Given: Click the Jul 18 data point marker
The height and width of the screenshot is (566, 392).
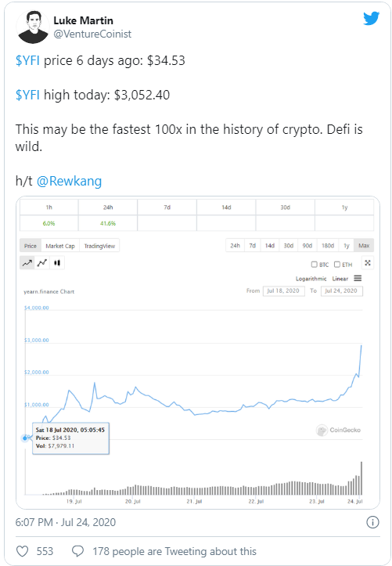Looking at the screenshot, I should point(25,438).
